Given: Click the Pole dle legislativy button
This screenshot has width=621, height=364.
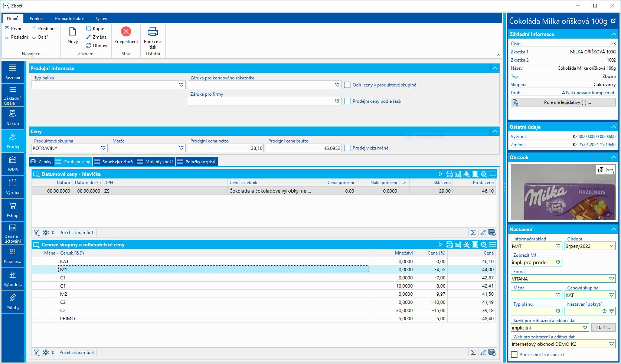Looking at the screenshot, I should pyautogui.click(x=563, y=102).
